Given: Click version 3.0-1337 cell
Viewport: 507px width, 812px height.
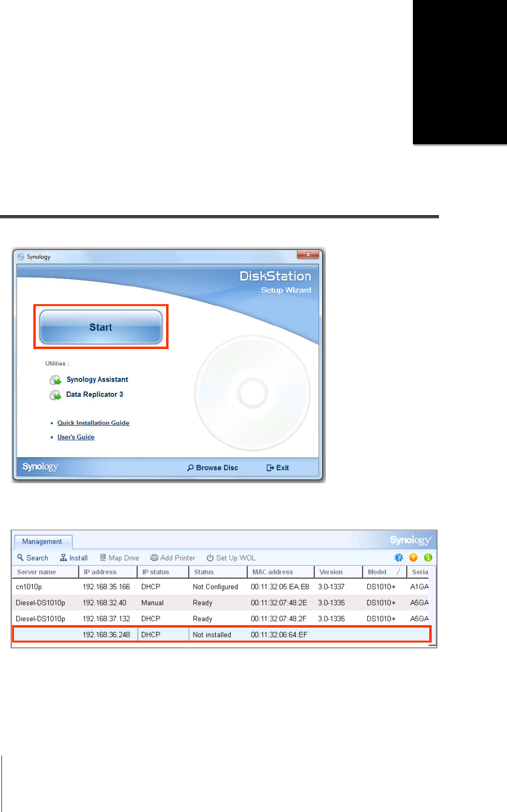Looking at the screenshot, I should click(331, 587).
